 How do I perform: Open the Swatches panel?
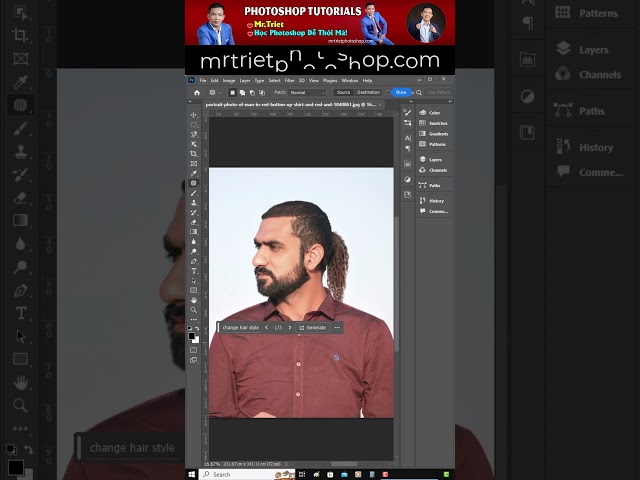[x=433, y=123]
